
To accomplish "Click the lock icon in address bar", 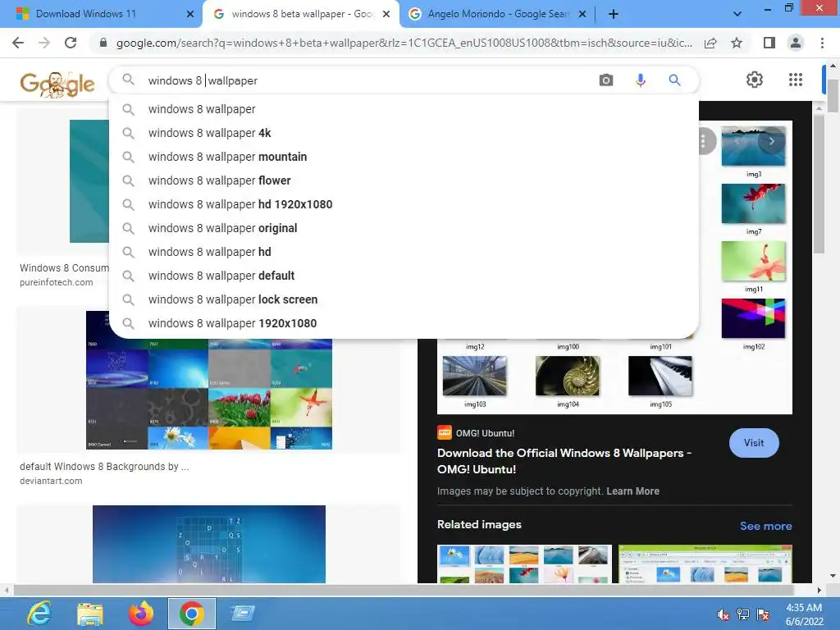I will 103,43.
